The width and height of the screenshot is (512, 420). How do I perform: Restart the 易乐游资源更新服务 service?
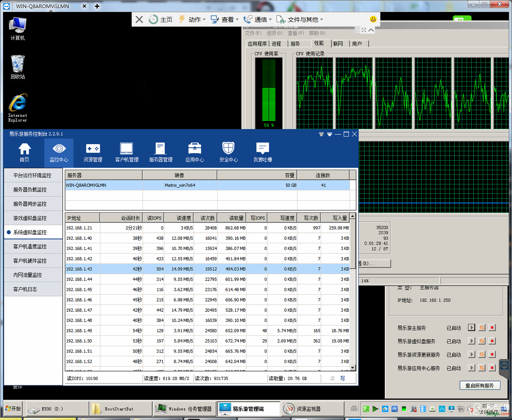(482, 354)
